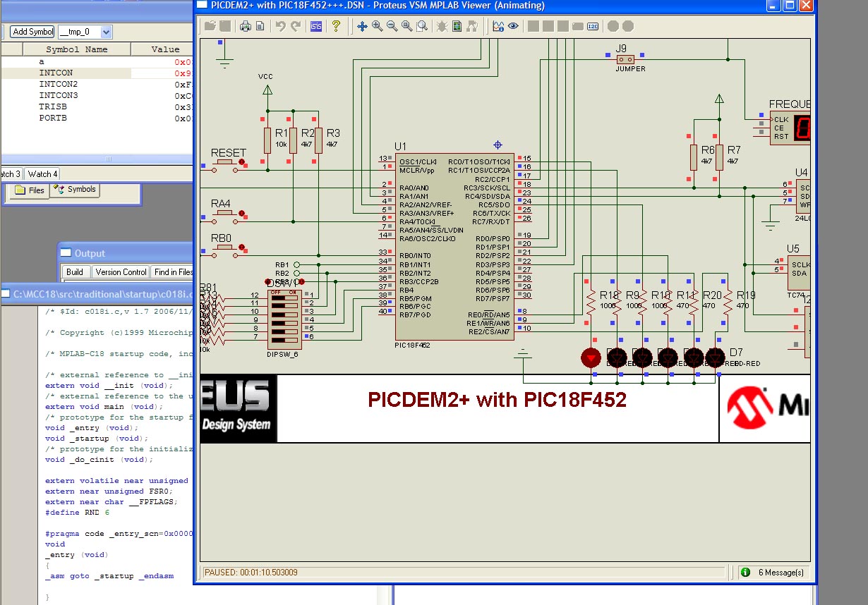Click the Zoom to fit all icon

407,26
